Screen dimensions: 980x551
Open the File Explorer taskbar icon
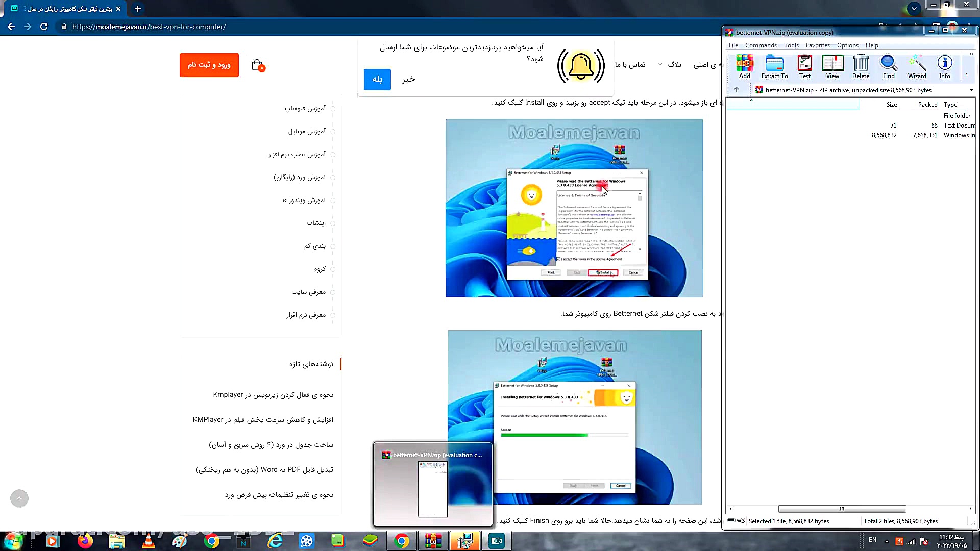(x=117, y=541)
